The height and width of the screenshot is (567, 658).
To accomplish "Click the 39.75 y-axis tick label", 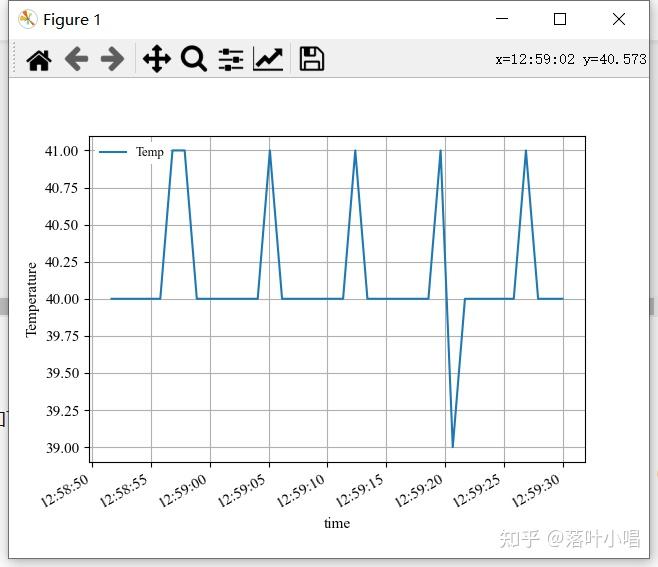I will click(x=62, y=336).
